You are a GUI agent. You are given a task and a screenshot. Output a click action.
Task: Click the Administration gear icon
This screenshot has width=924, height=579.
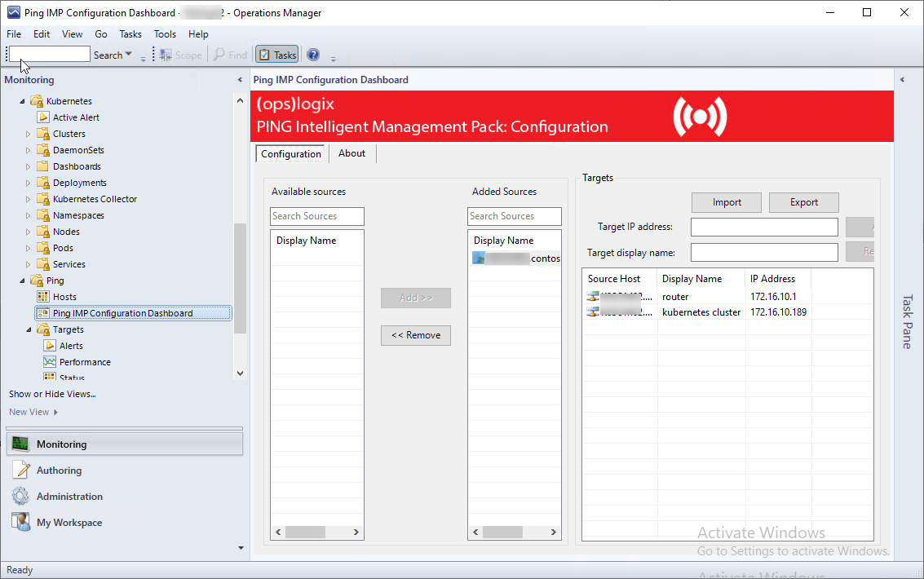click(20, 497)
